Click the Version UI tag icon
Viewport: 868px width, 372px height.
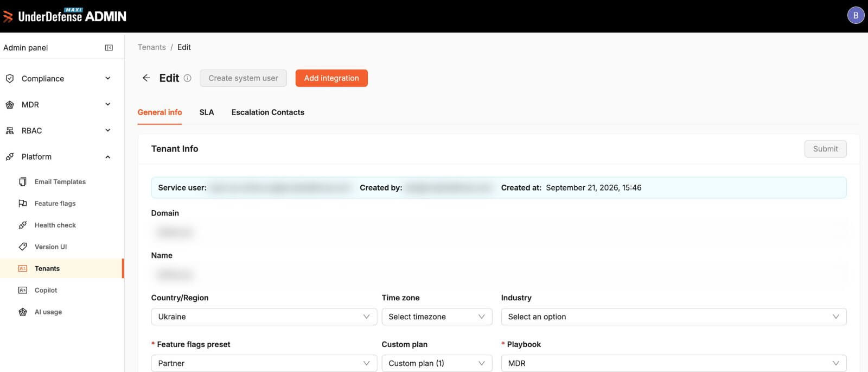pos(23,247)
